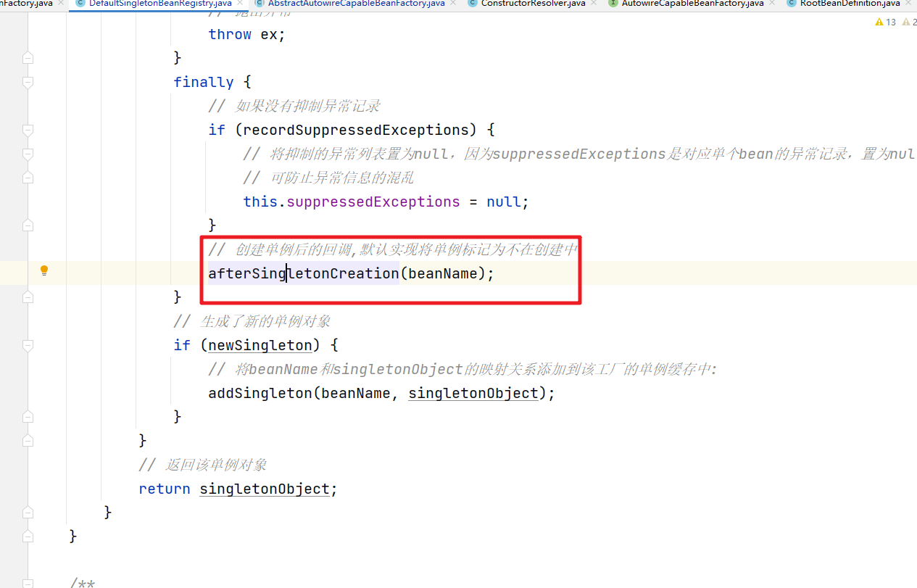Select the ConstructorResolver.java tab

(533, 4)
